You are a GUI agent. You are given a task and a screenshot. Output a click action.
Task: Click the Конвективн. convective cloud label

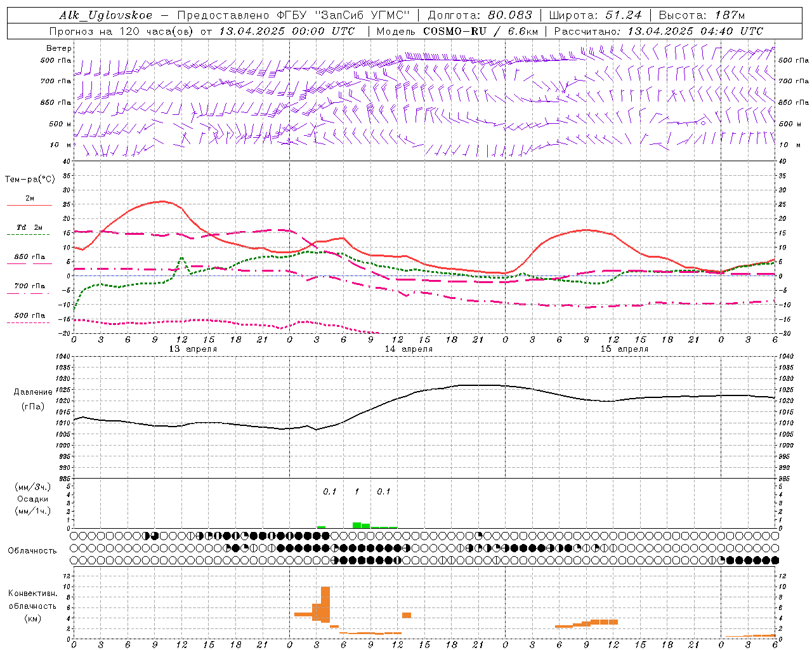tap(32, 594)
